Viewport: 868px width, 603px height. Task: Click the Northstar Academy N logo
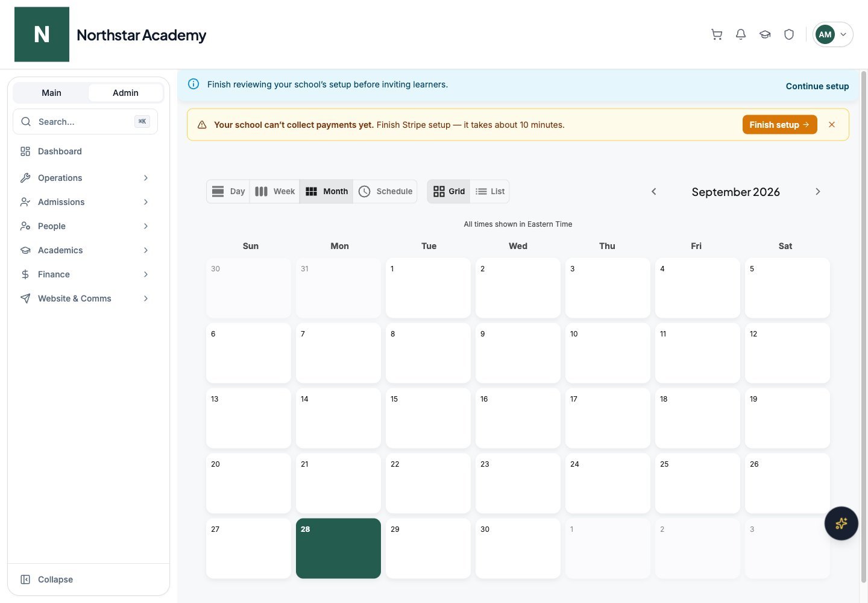pyautogui.click(x=42, y=34)
